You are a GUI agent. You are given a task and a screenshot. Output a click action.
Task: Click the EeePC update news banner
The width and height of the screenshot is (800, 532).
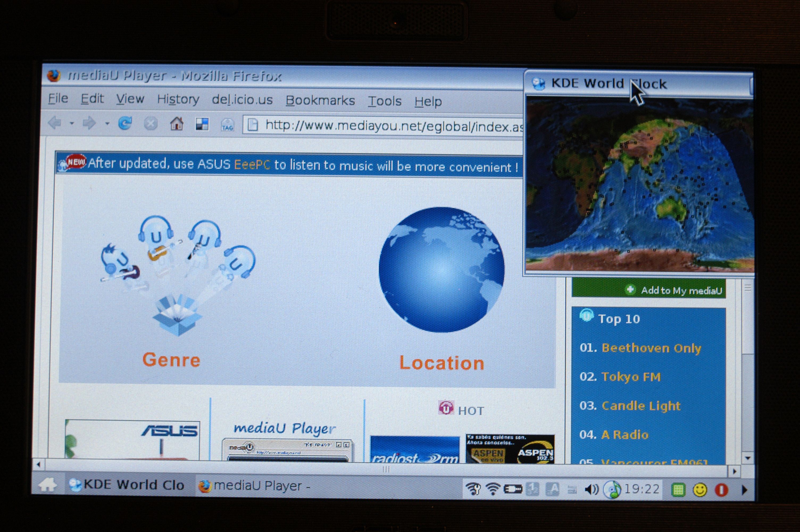(289, 165)
